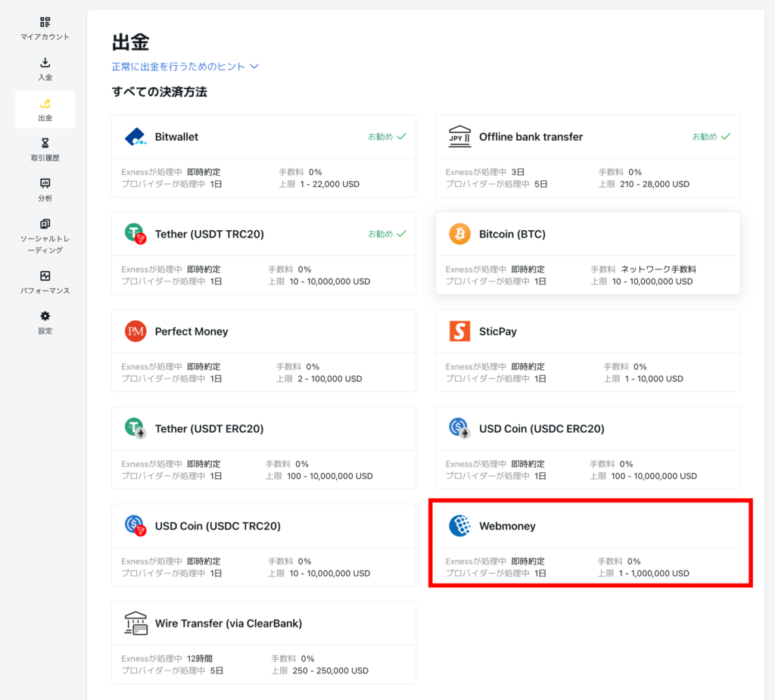Choose Bitcoin (BTC) withdrawal
Viewport: 775px width, 700px height.
(x=587, y=253)
